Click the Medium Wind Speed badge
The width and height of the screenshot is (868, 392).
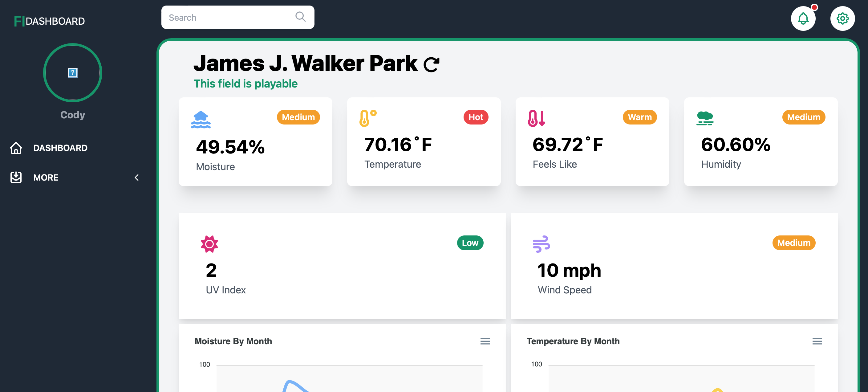793,243
